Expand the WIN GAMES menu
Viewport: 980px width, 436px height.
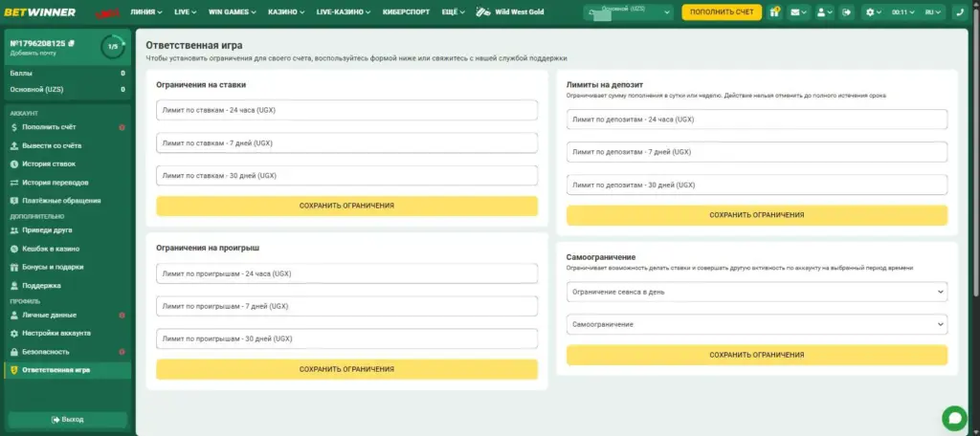pyautogui.click(x=232, y=11)
